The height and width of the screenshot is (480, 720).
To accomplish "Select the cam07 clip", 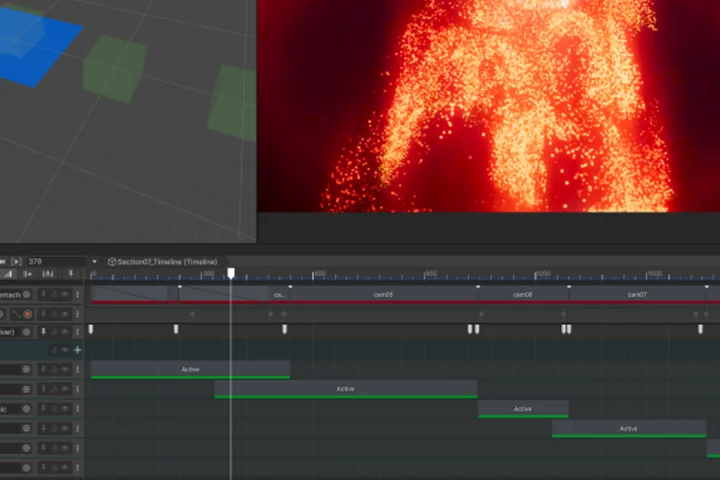I will point(637,294).
